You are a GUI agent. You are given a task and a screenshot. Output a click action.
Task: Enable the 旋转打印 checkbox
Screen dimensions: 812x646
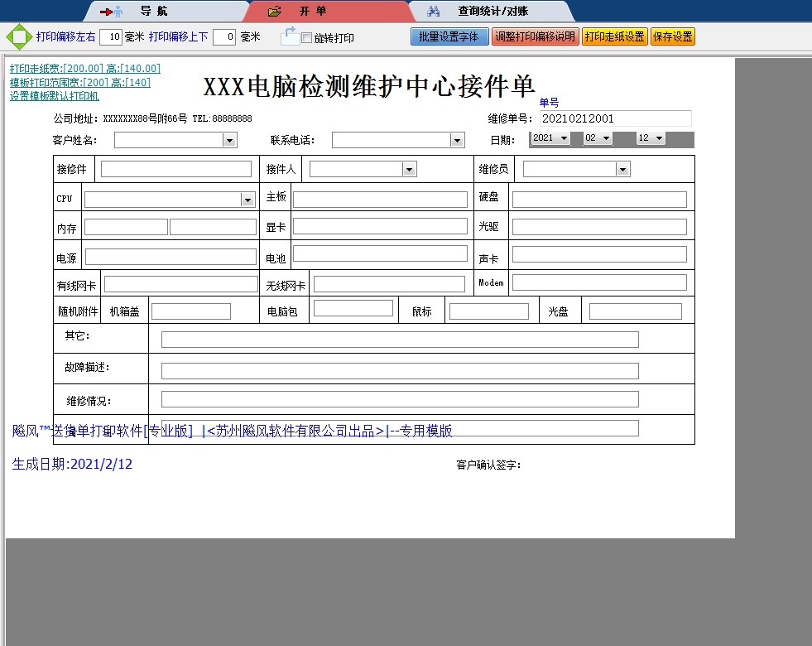click(305, 38)
